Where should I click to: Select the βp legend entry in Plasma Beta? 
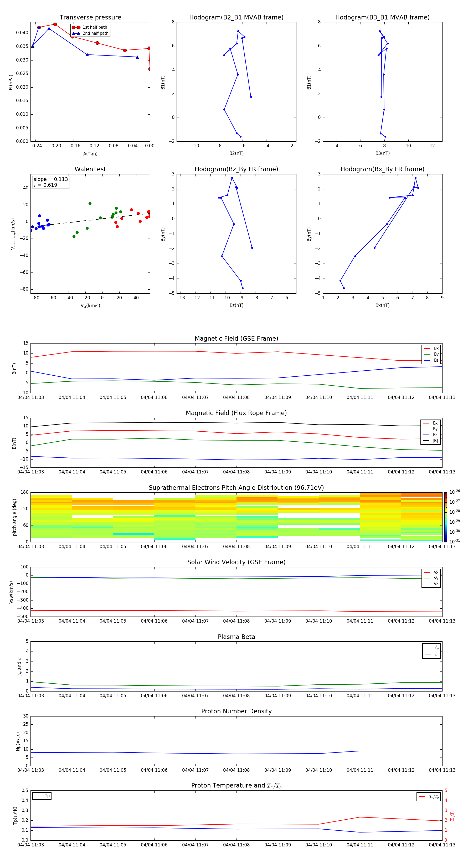[x=432, y=647]
